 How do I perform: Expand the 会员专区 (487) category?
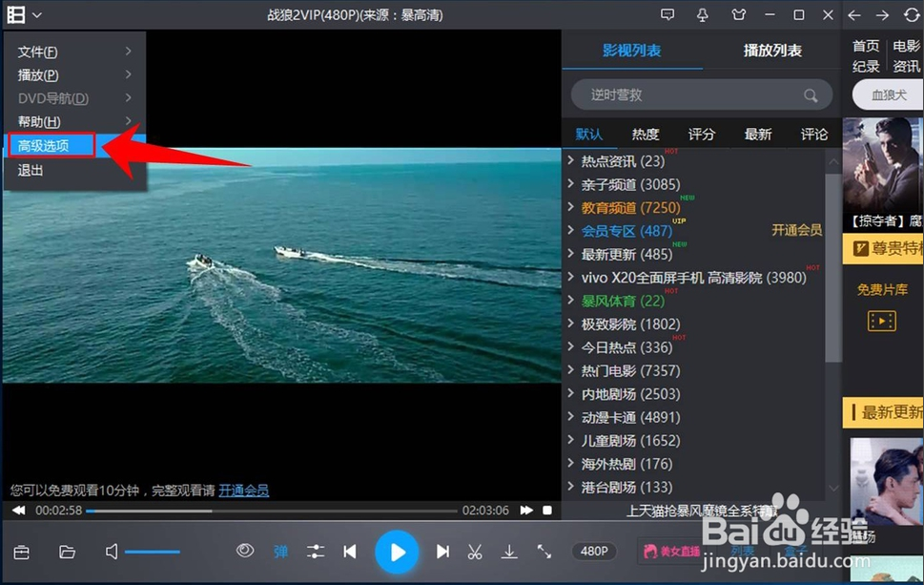570,230
